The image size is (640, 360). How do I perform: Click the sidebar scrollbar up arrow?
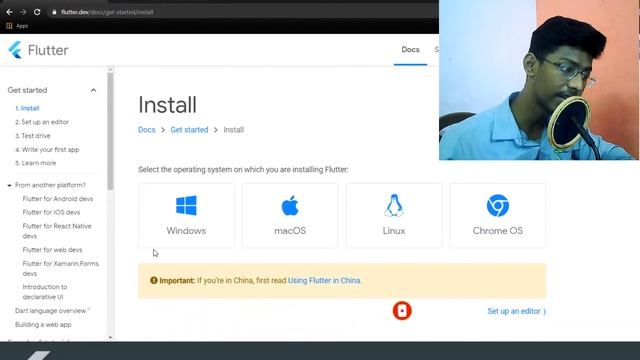(110, 70)
